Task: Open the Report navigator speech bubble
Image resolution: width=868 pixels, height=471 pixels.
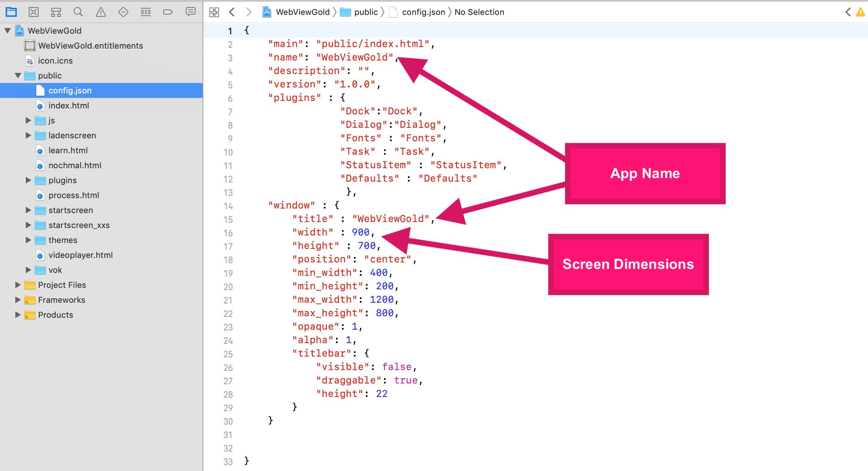Action: 191,12
